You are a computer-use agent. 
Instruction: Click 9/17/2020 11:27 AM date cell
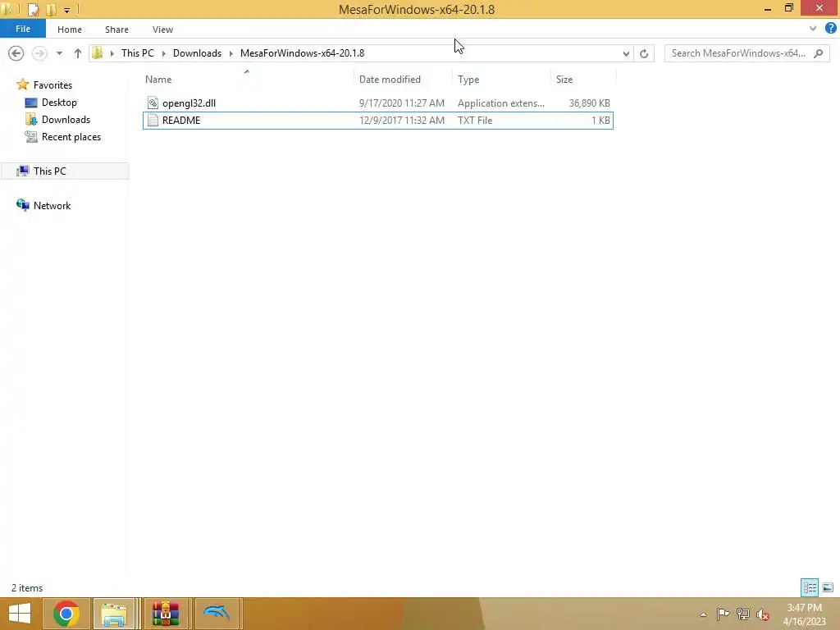click(x=401, y=103)
